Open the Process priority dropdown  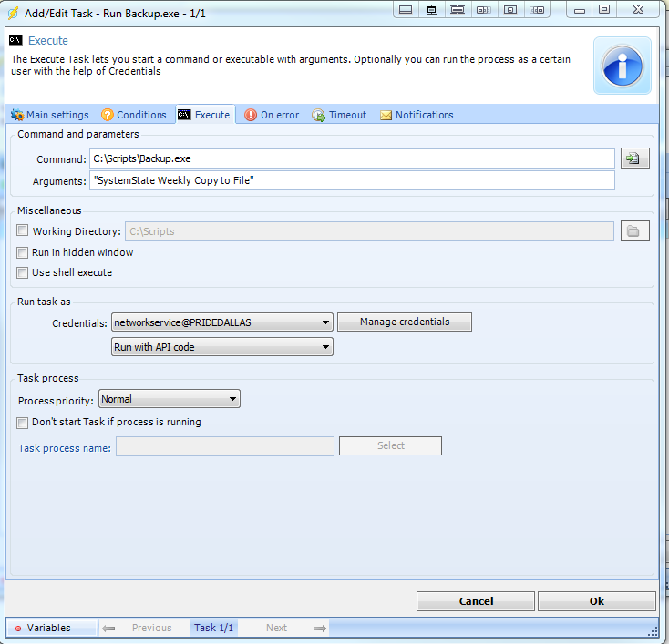point(233,399)
